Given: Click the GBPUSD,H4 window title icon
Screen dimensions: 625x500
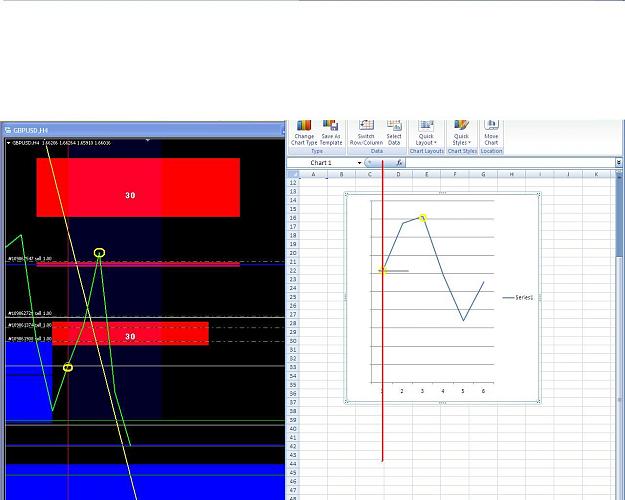Looking at the screenshot, I should point(8,130).
